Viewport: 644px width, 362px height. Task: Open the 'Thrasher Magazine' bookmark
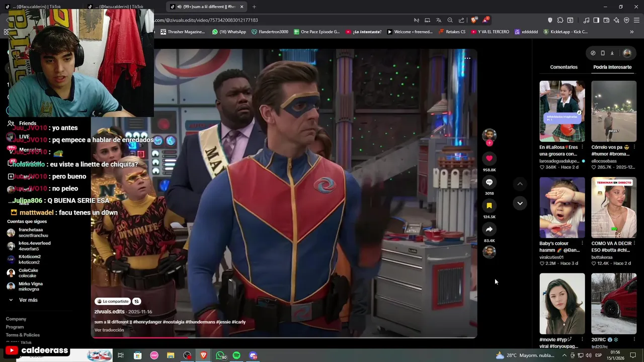tap(183, 32)
